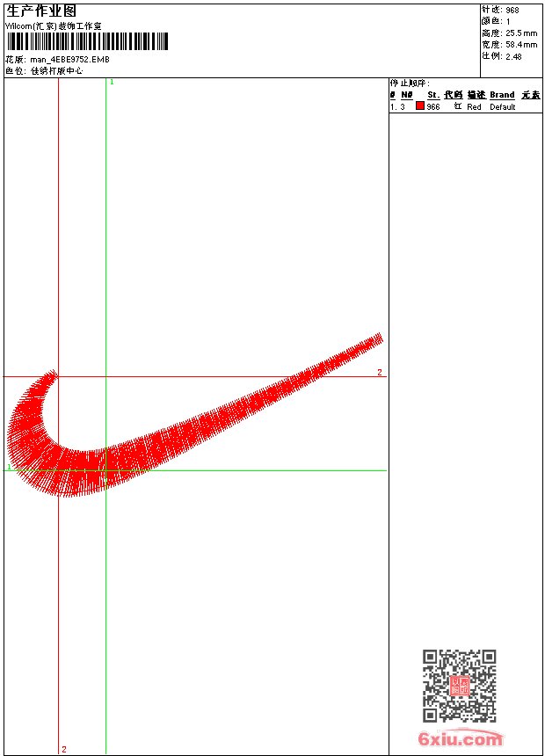The height and width of the screenshot is (756, 545).
Task: Click the '元素' column header
Action: 531,95
